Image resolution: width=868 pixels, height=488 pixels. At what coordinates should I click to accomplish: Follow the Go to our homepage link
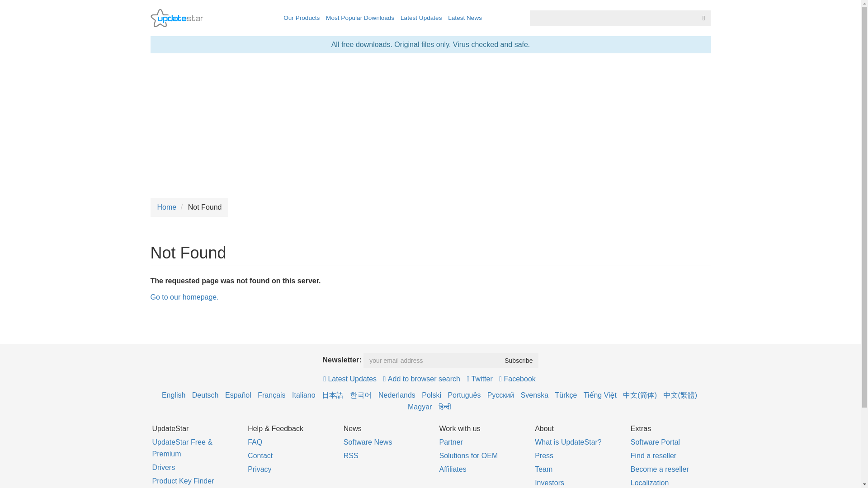(184, 297)
